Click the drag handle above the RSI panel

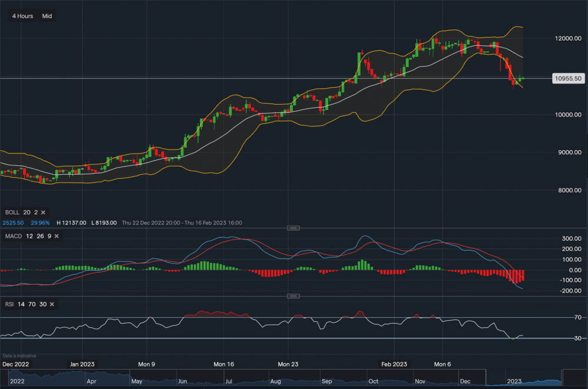pos(293,295)
